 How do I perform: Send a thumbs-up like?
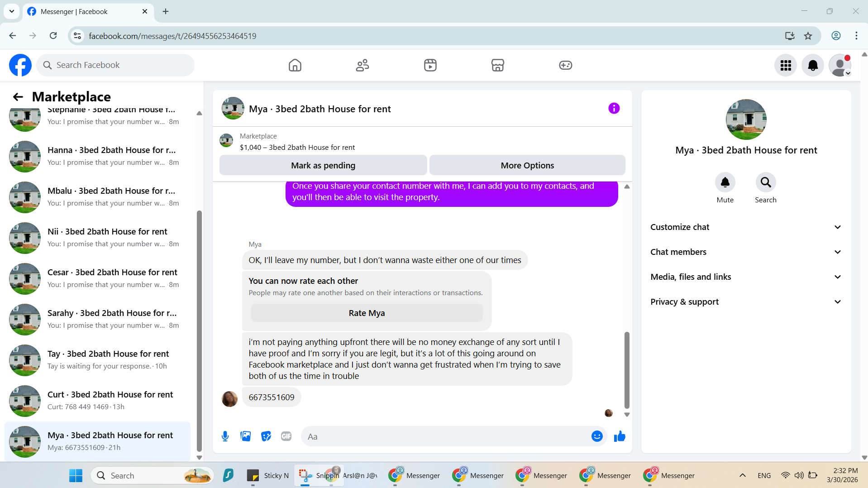(620, 436)
